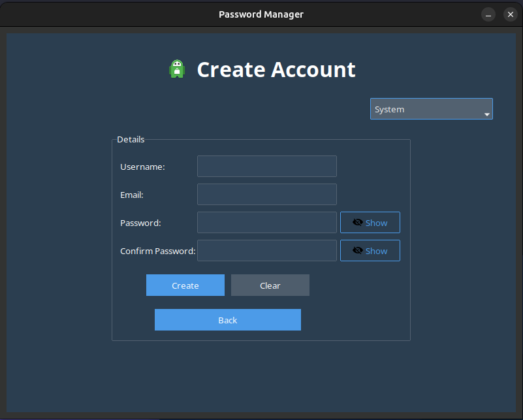Viewport: 523px width, 420px height.
Task: Toggle Show for the Confirm Password field
Action: 370,251
